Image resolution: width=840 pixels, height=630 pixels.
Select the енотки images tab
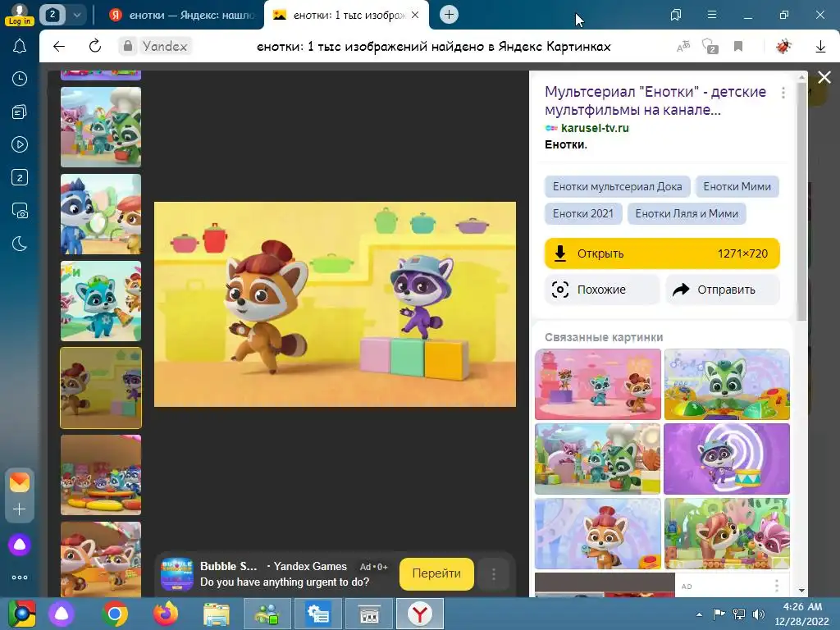tap(340, 15)
